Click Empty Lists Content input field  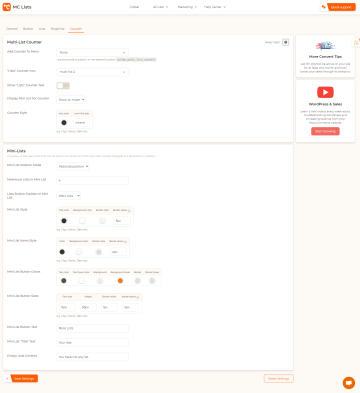coord(92,357)
